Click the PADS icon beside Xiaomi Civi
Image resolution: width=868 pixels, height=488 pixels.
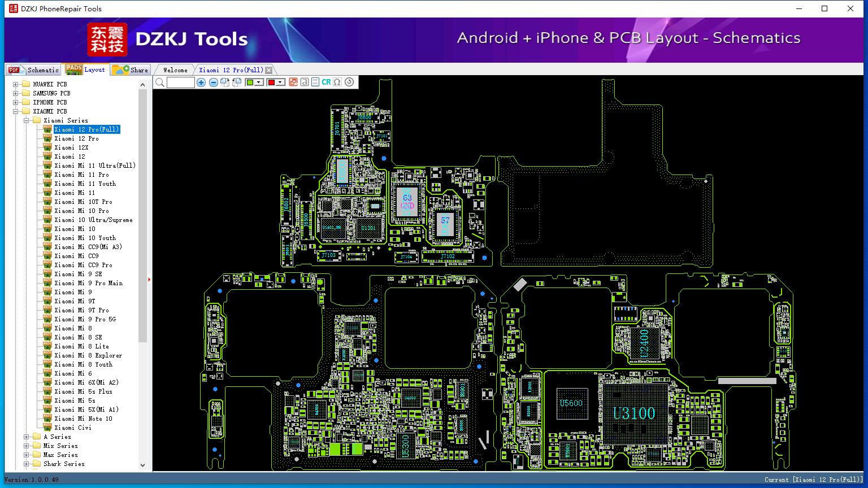click(47, 428)
